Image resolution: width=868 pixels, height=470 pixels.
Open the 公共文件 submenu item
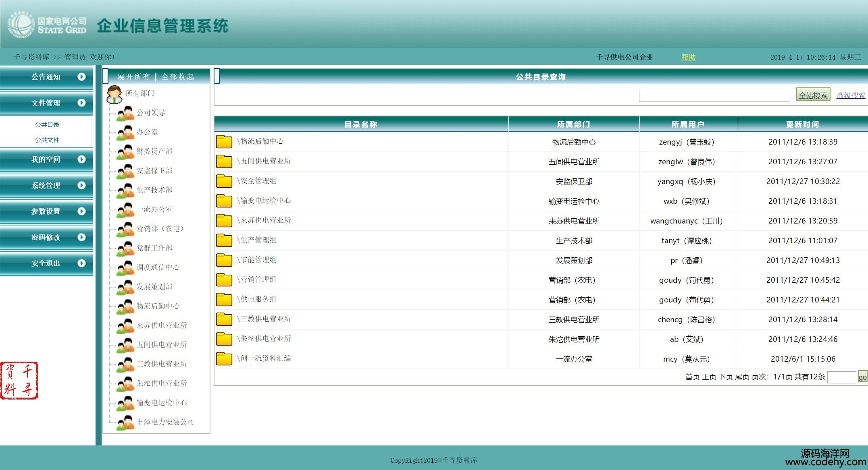click(47, 140)
